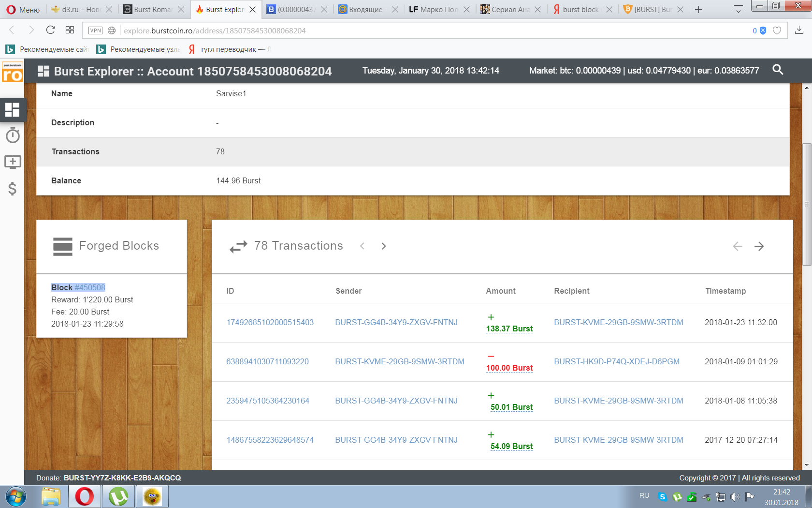Click the 138.37 Burst amount
812x508 pixels.
509,329
